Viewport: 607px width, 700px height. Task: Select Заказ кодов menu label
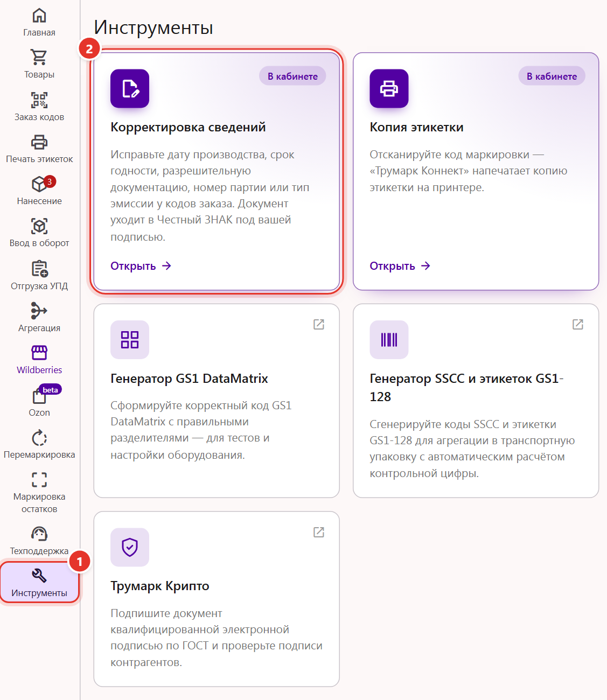[x=39, y=117]
